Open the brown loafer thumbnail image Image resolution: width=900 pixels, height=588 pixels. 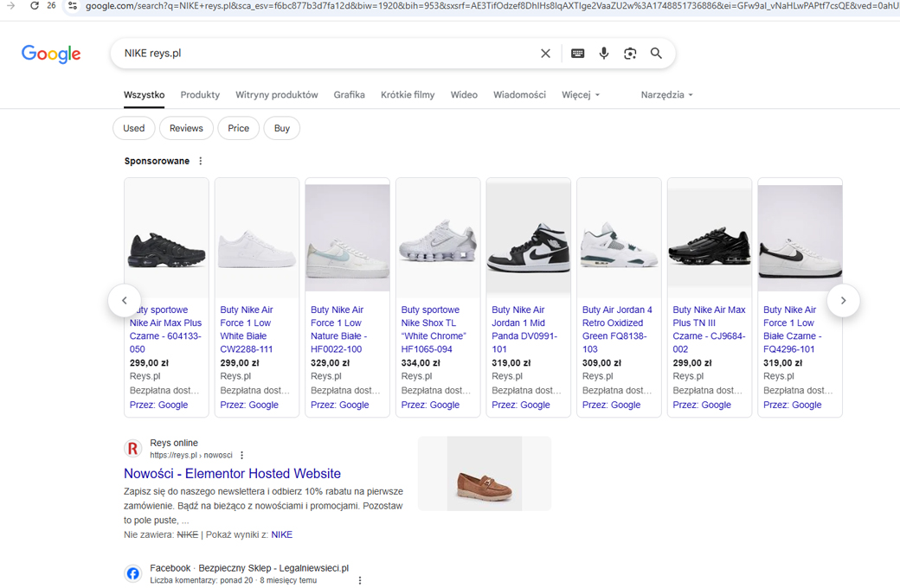[x=485, y=474]
